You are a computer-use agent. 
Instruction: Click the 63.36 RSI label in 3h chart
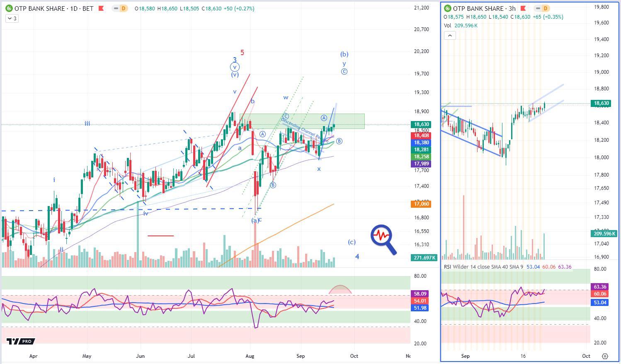click(600, 286)
